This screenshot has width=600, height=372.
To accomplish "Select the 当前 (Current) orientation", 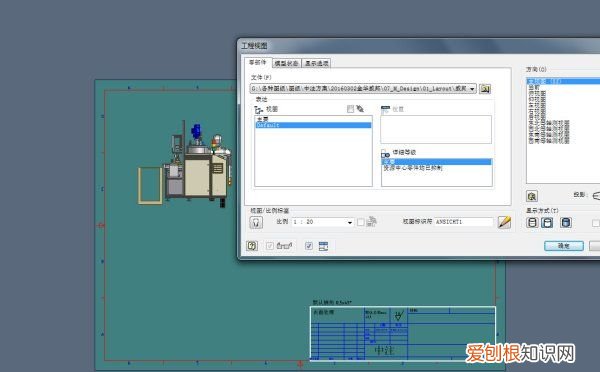I will coord(534,88).
